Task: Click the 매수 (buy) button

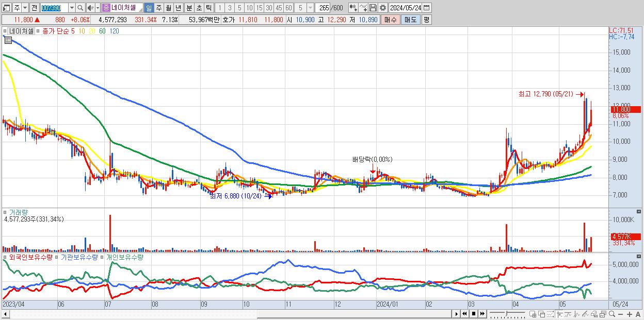Action: 391,20
